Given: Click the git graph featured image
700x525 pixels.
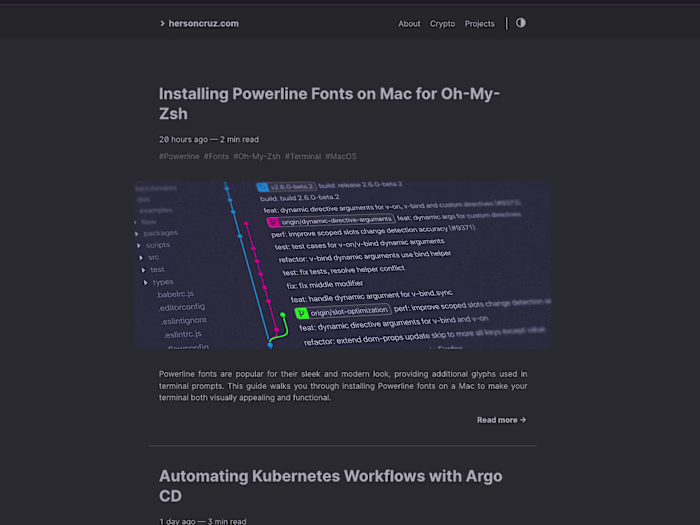Looking at the screenshot, I should click(343, 265).
